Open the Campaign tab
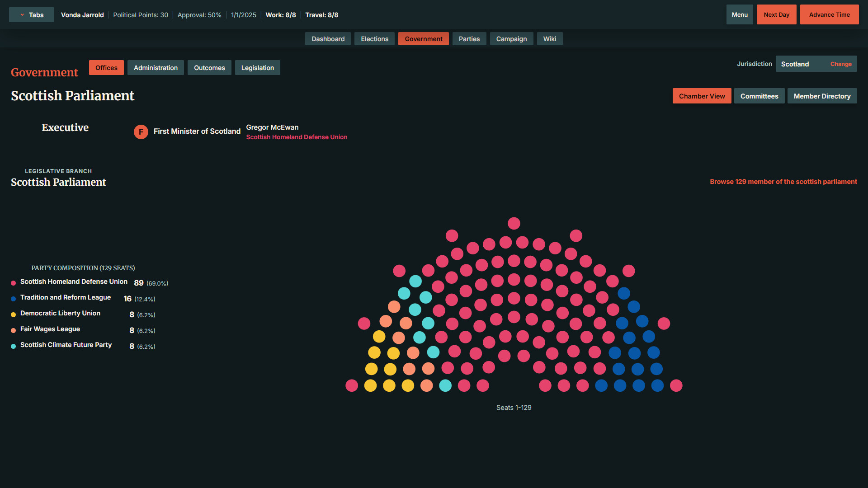This screenshot has width=868, height=488. 512,39
